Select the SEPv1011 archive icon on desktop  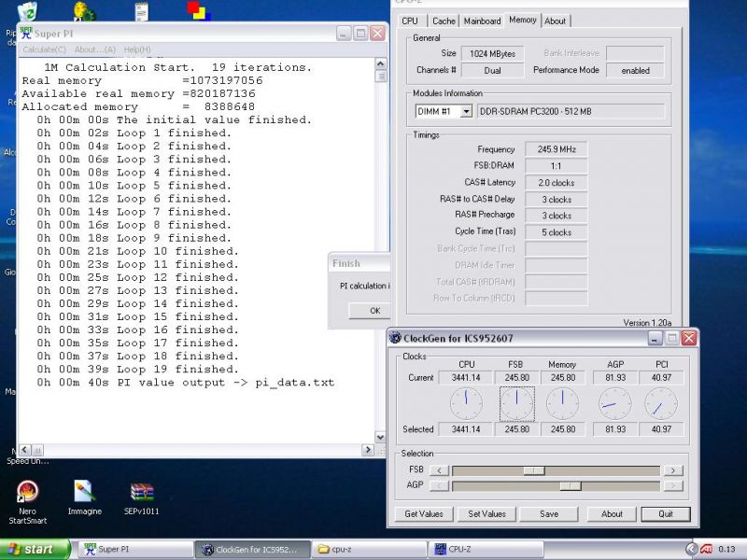[x=142, y=498]
